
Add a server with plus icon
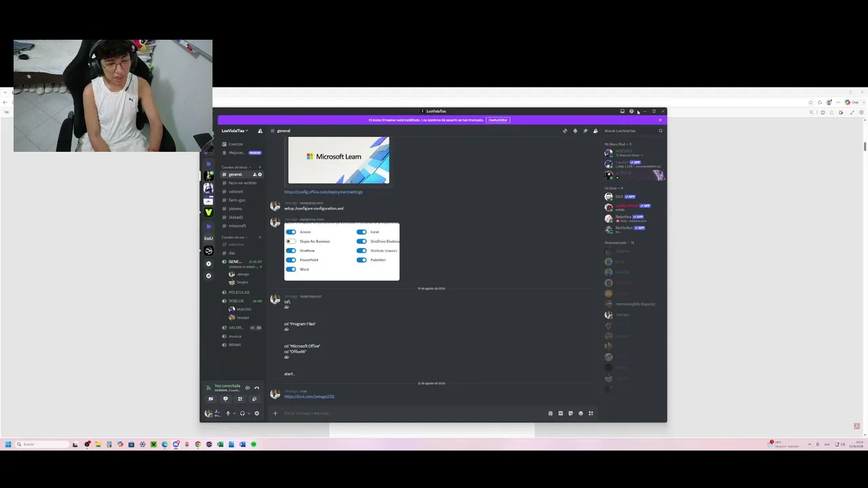(208, 264)
